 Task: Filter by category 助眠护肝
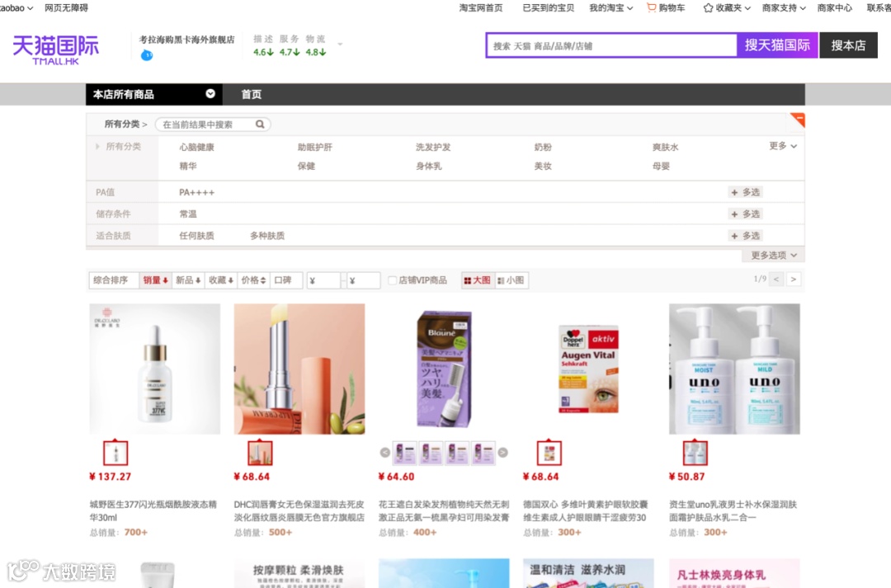click(315, 147)
